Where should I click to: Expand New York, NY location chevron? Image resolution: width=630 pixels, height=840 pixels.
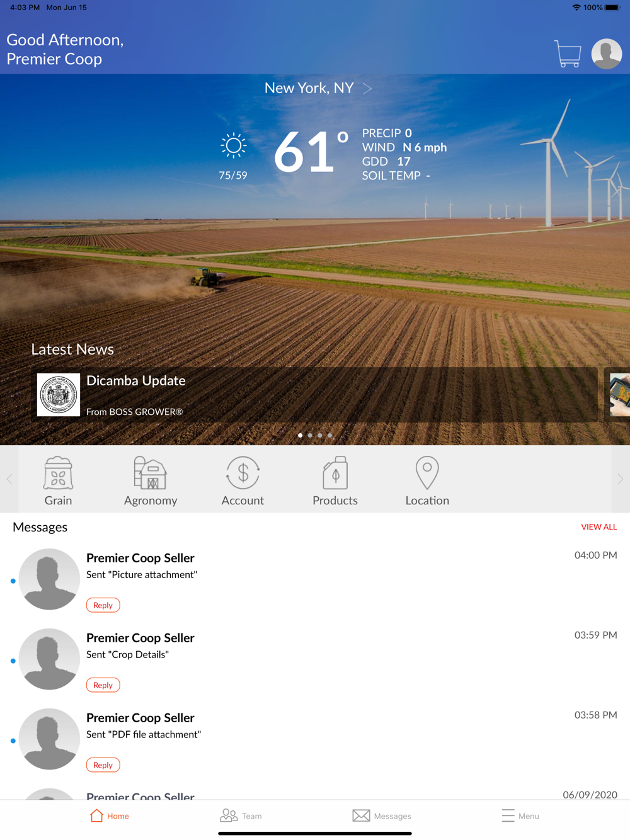[x=367, y=88]
